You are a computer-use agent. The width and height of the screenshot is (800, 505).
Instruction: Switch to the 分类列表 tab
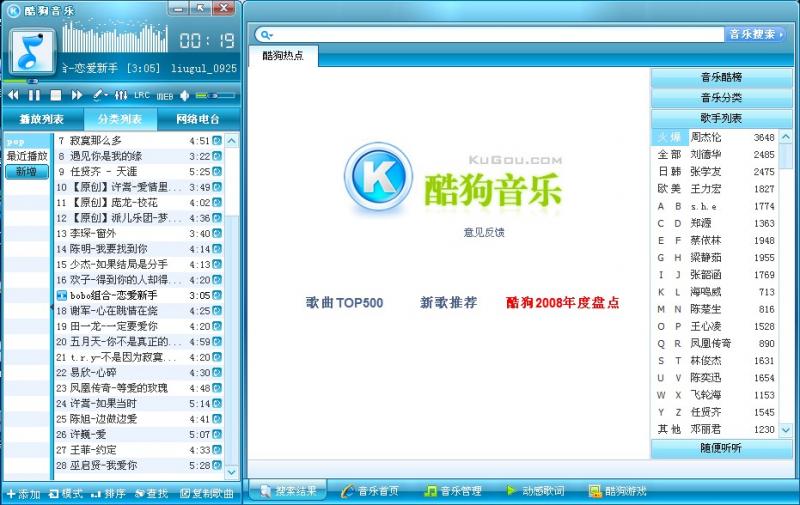pyautogui.click(x=120, y=119)
